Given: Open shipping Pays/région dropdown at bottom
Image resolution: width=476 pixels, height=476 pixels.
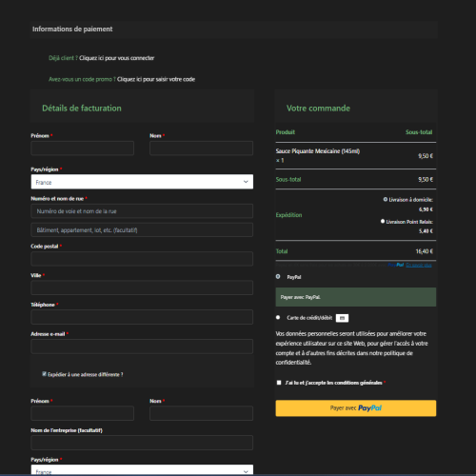Looking at the screenshot, I should coord(142,470).
